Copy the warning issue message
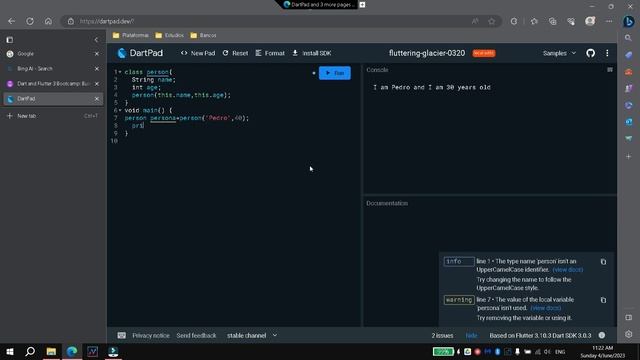 click(x=603, y=300)
